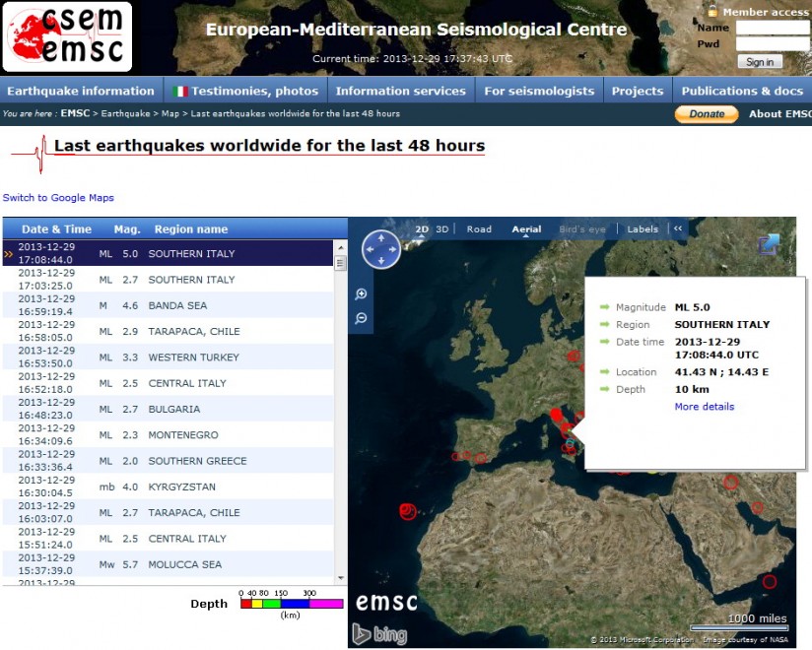Click the Donate button
812x650 pixels.
707,114
